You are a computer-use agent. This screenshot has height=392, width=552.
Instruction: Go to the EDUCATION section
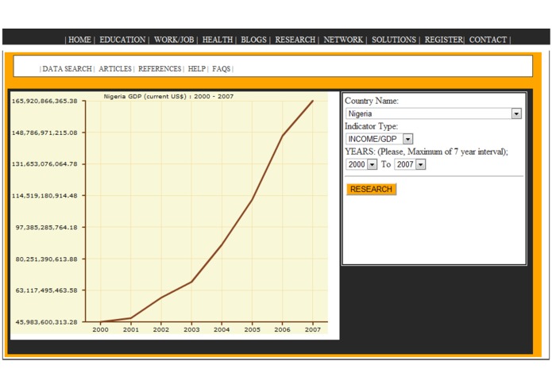pos(122,40)
